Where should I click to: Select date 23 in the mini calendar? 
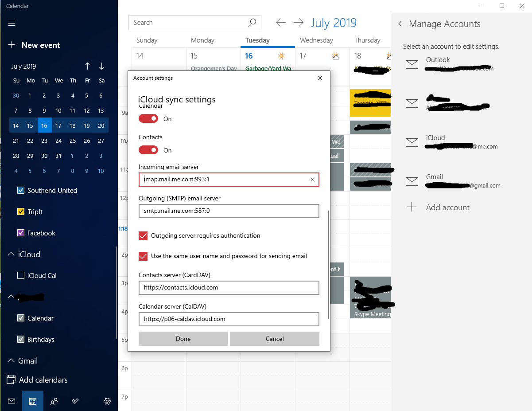[44, 141]
